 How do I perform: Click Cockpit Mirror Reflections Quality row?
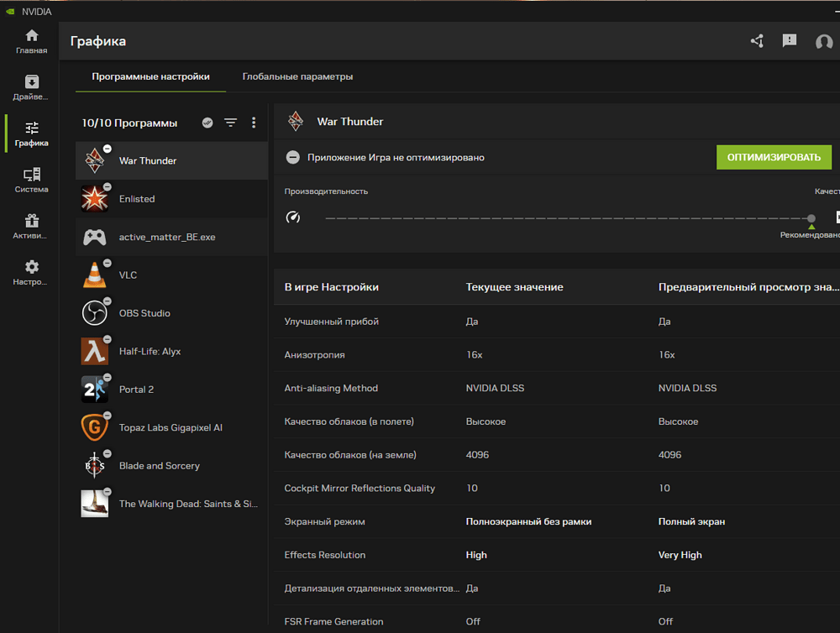(x=557, y=488)
